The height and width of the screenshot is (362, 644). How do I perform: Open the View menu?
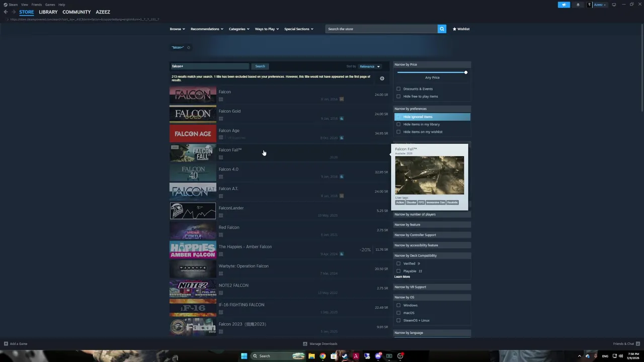24,5
